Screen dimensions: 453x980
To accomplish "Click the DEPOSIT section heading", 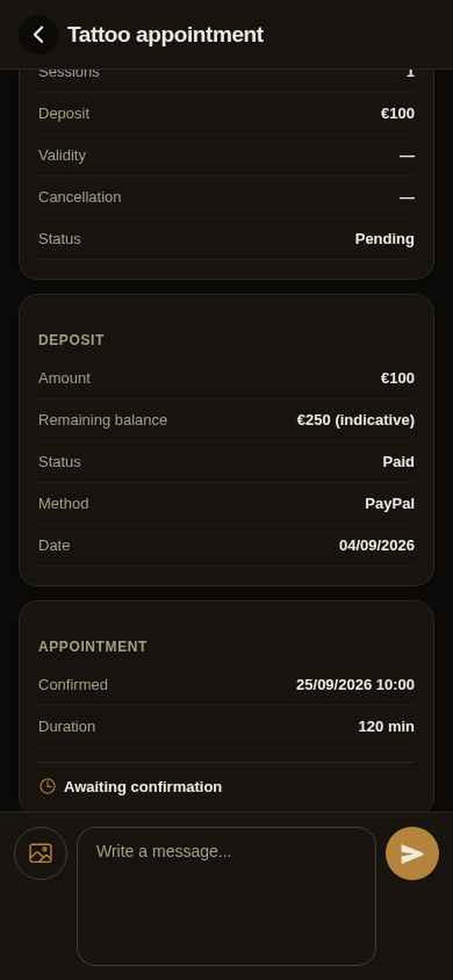I will 71,340.
